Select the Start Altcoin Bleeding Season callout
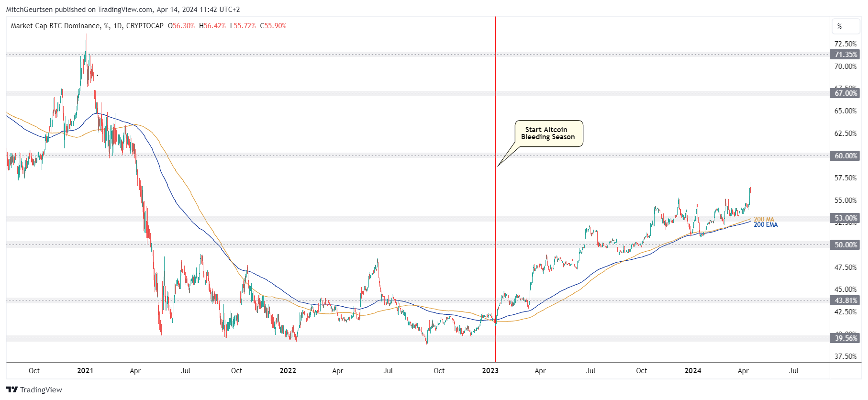This screenshot has height=400, width=868. click(548, 133)
